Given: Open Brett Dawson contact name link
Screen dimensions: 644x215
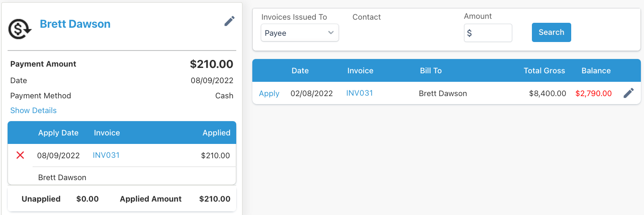Looking at the screenshot, I should coord(75,24).
